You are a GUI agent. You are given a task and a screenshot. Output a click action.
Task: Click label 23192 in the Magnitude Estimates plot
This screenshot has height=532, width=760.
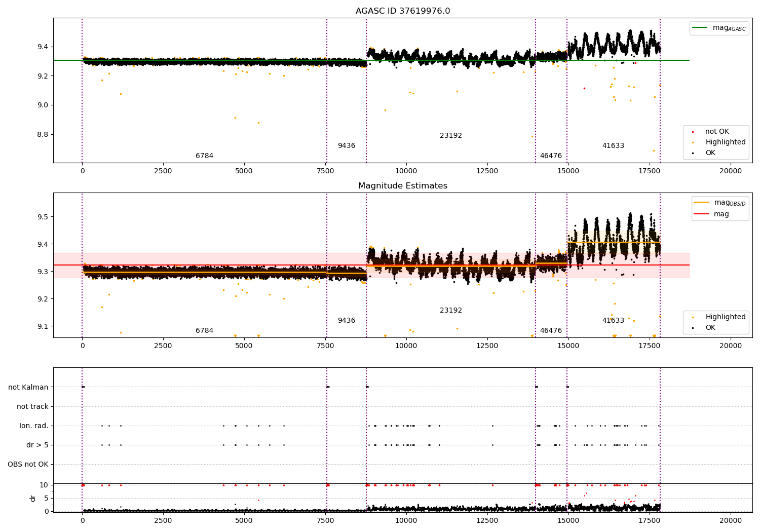point(451,311)
